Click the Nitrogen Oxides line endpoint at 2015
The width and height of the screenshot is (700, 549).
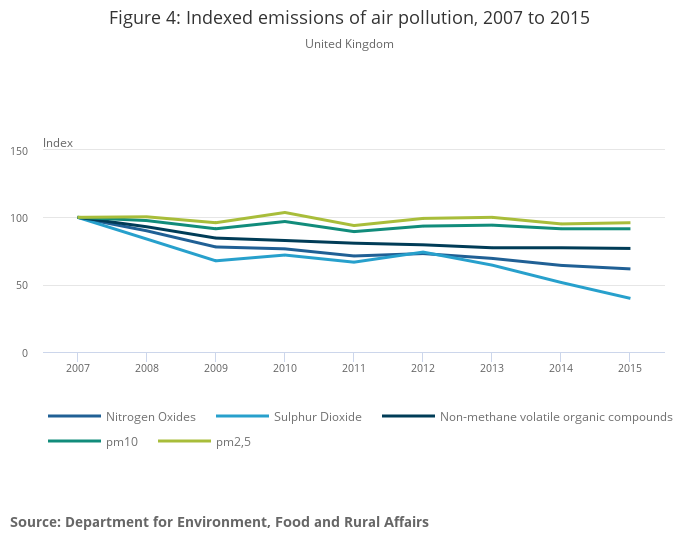tap(629, 269)
